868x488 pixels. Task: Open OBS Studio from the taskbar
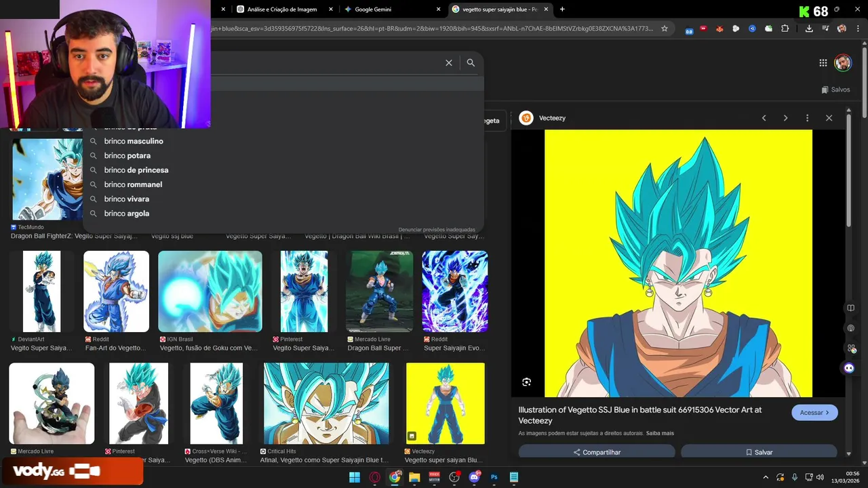(454, 477)
